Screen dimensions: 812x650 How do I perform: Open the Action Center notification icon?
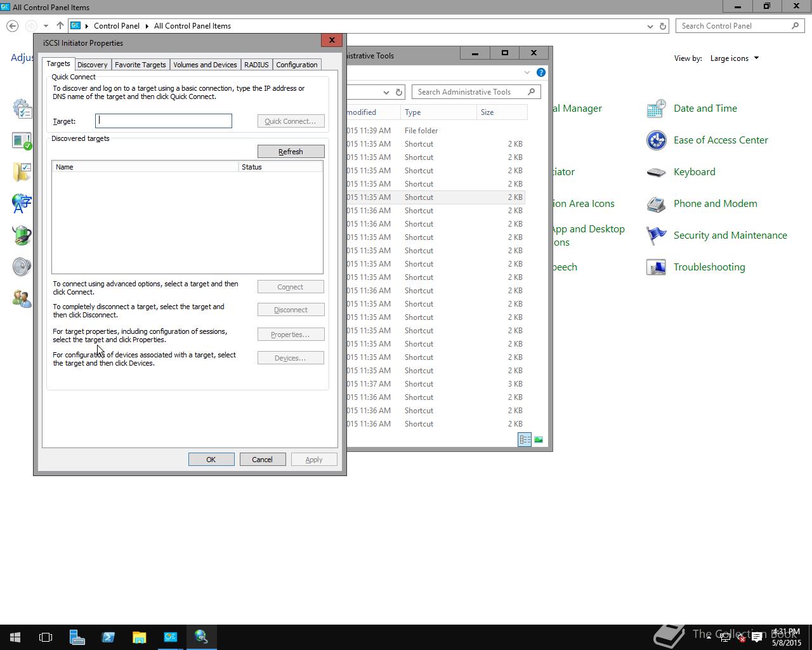pos(757,637)
